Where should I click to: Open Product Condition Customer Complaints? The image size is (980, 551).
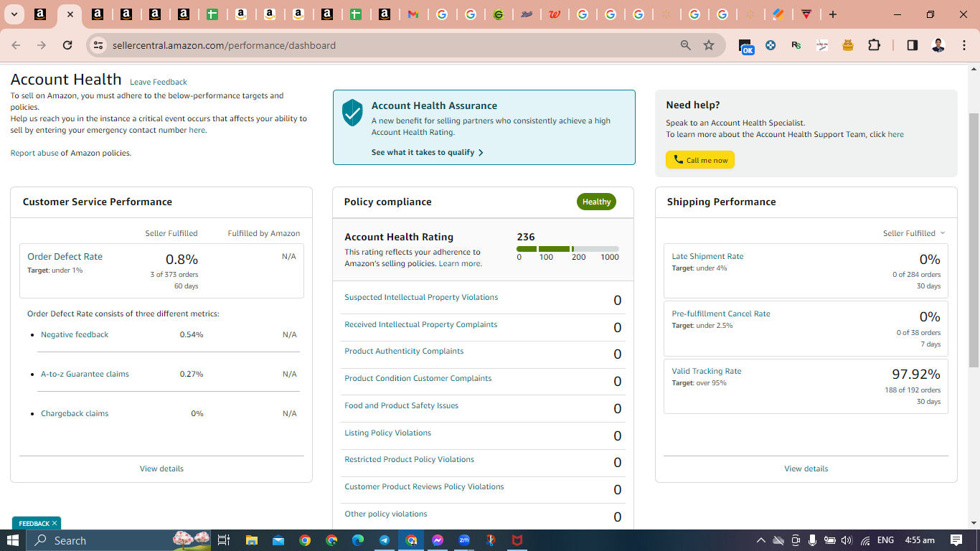[x=418, y=378]
